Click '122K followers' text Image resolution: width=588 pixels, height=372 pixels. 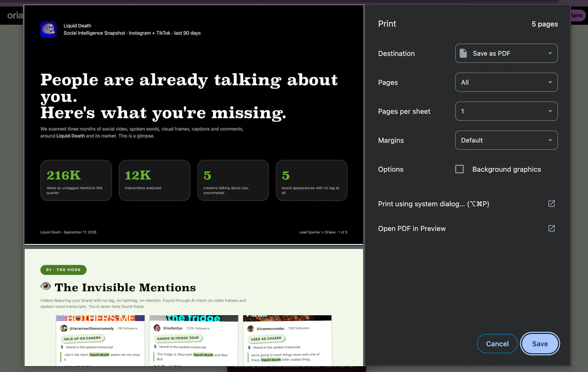click(198, 328)
